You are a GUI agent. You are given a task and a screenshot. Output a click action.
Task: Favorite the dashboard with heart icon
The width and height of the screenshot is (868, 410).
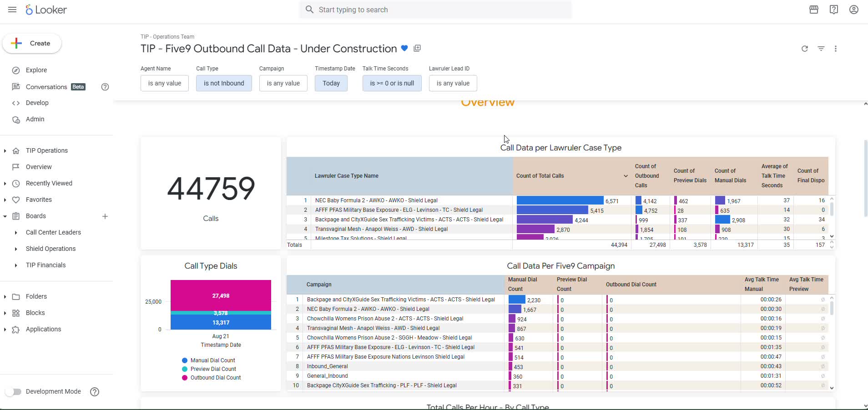[404, 48]
